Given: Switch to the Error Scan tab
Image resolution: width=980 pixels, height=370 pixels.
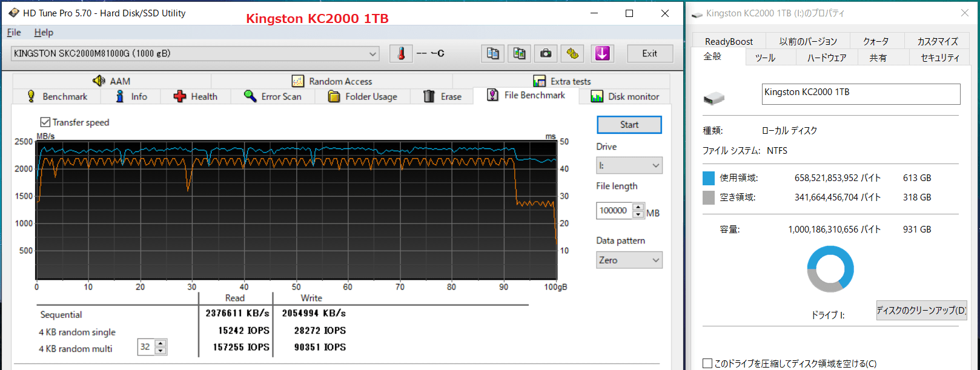Looking at the screenshot, I should [273, 96].
